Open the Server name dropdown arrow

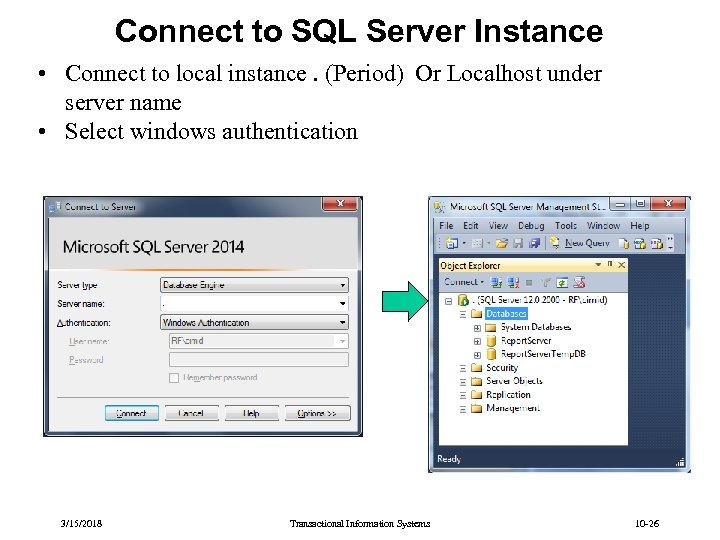click(x=342, y=304)
